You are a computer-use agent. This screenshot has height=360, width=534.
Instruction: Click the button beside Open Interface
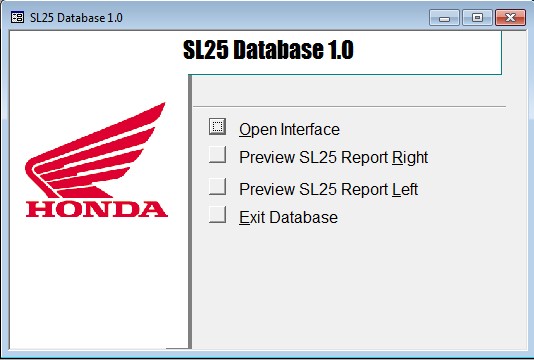pos(217,127)
